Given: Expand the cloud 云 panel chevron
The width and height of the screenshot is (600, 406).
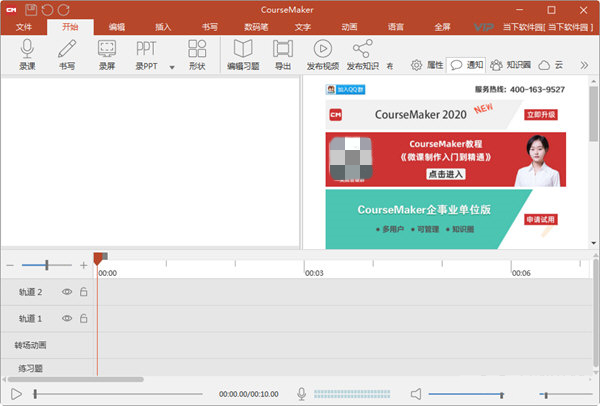Looking at the screenshot, I should pyautogui.click(x=585, y=65).
